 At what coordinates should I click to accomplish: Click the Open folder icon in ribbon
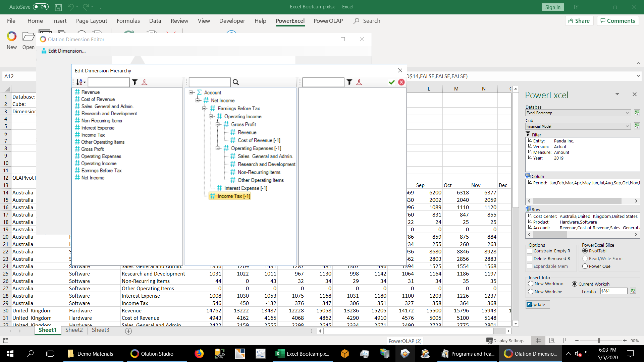(x=28, y=36)
